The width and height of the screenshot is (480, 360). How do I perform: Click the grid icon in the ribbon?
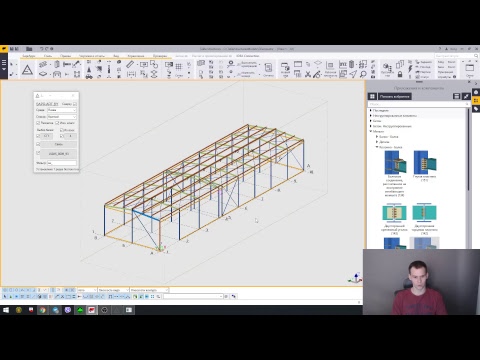pos(179,67)
